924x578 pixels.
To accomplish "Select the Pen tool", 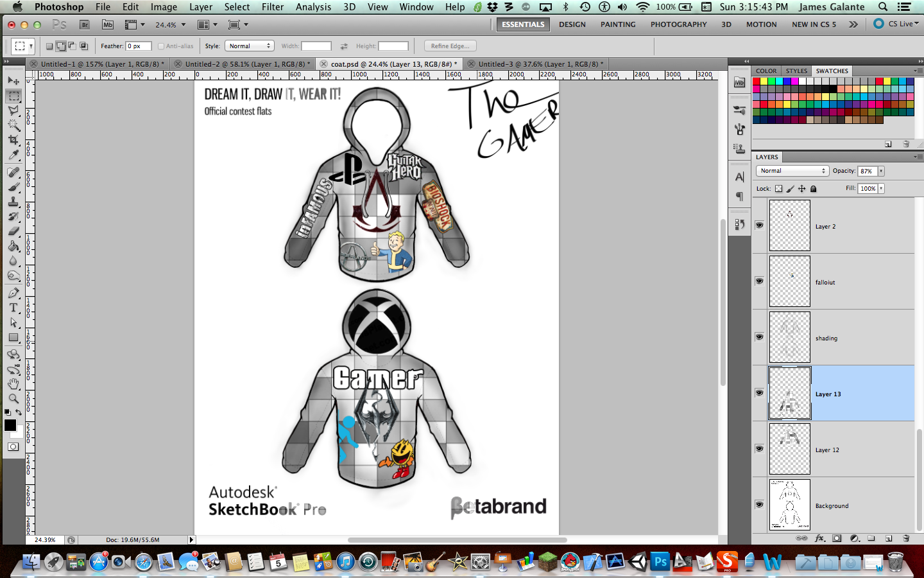I will [13, 293].
